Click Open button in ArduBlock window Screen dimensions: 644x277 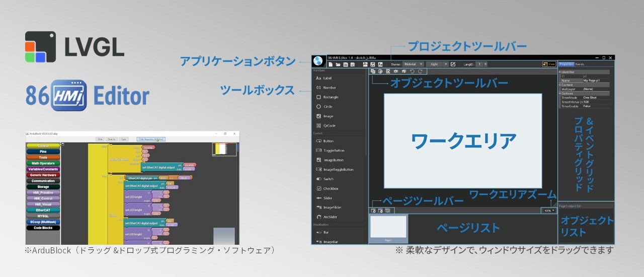[x=124, y=139]
